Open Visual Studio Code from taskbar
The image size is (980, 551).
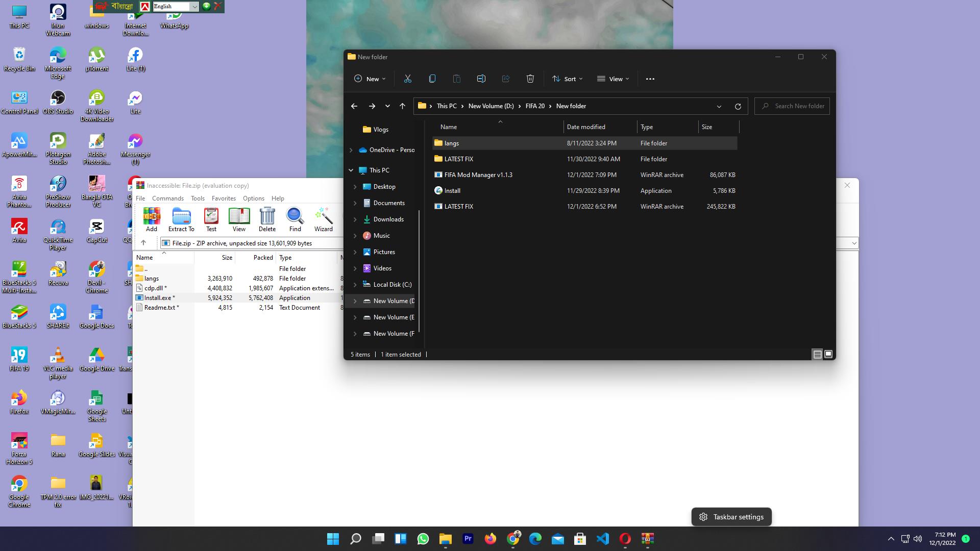point(602,539)
